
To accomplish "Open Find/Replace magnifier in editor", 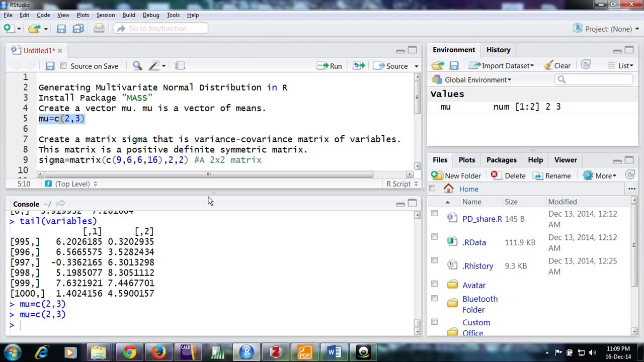I will [137, 66].
